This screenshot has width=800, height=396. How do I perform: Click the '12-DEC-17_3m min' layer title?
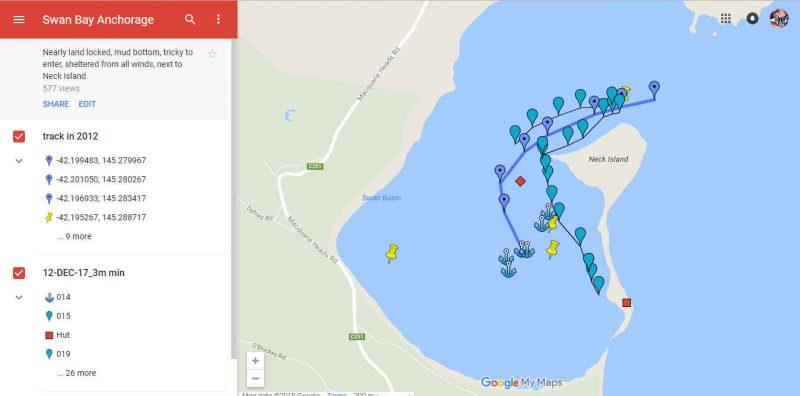pos(84,273)
